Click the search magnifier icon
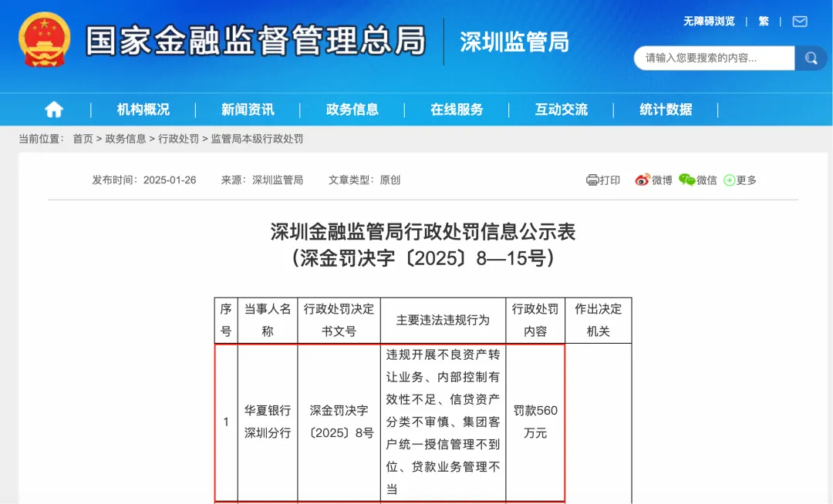Screen dimensions: 833x504 click(811, 58)
